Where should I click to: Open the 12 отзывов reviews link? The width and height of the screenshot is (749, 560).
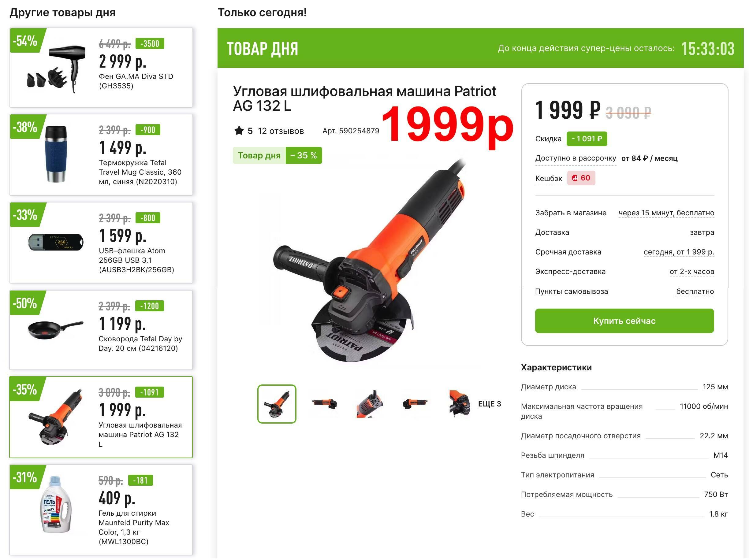pos(281,131)
